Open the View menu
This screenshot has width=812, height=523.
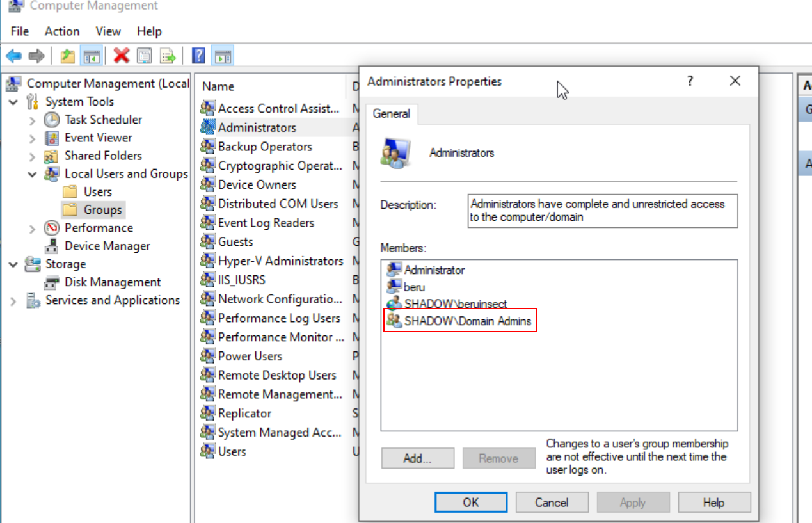click(108, 31)
